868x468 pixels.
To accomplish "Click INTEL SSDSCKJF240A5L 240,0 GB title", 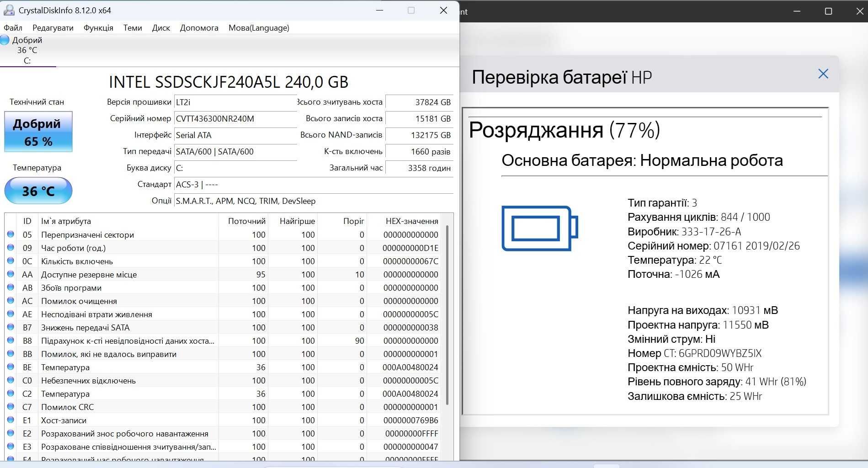I will [229, 82].
